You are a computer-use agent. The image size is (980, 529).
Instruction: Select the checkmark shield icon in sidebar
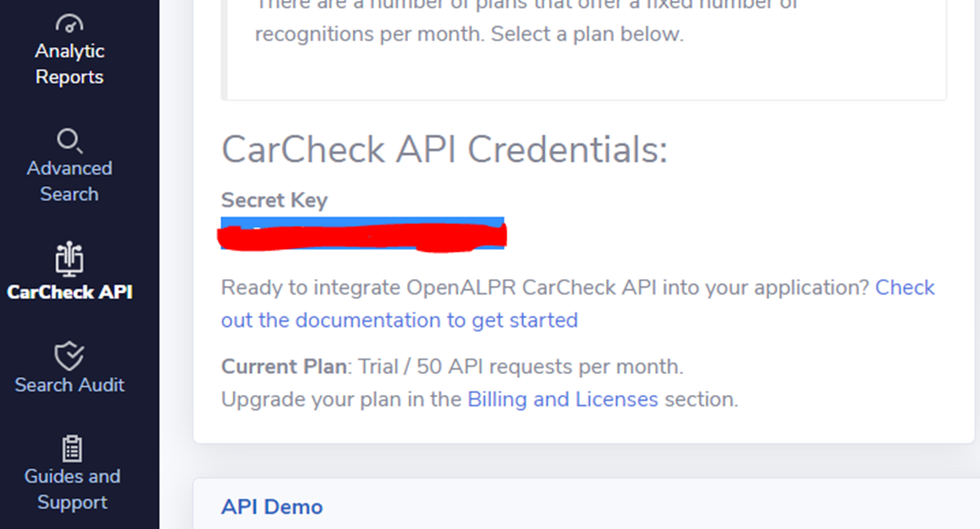pyautogui.click(x=69, y=356)
